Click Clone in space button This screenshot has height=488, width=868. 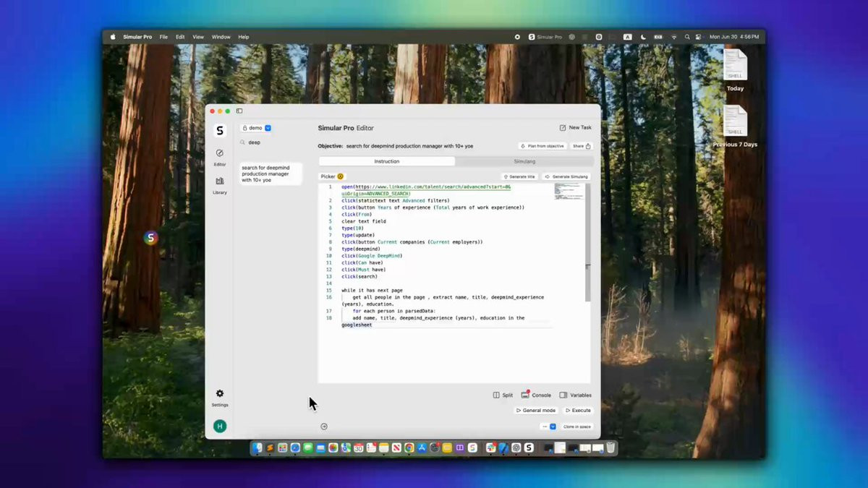(576, 427)
